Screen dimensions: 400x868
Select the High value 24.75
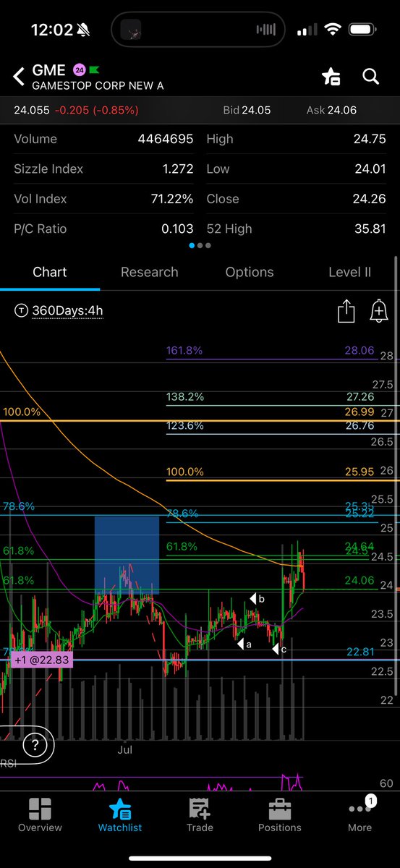click(x=370, y=139)
